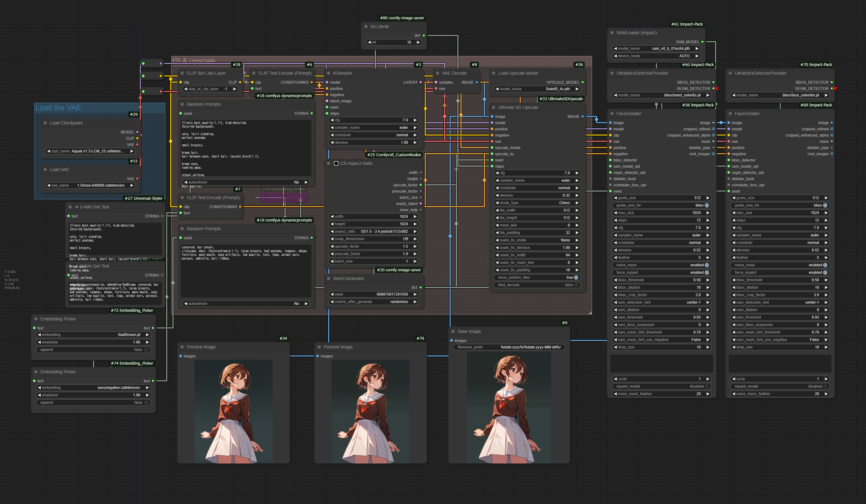Collapse the Load Checkpoint node via its title dot

[x=45, y=123]
